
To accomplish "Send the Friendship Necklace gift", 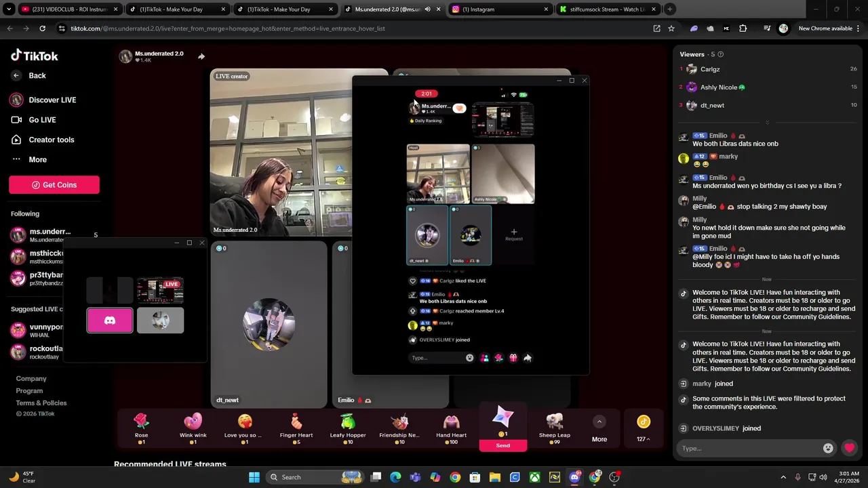I will 399,428.
